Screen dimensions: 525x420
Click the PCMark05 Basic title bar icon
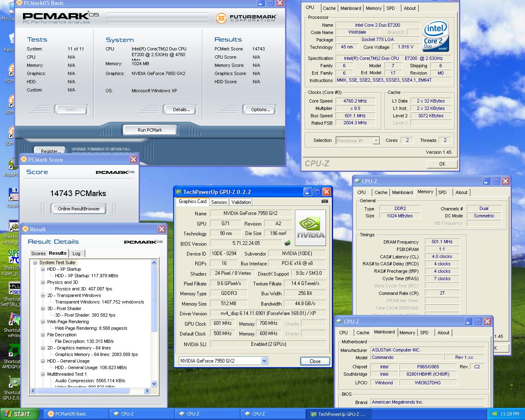(x=19, y=3)
